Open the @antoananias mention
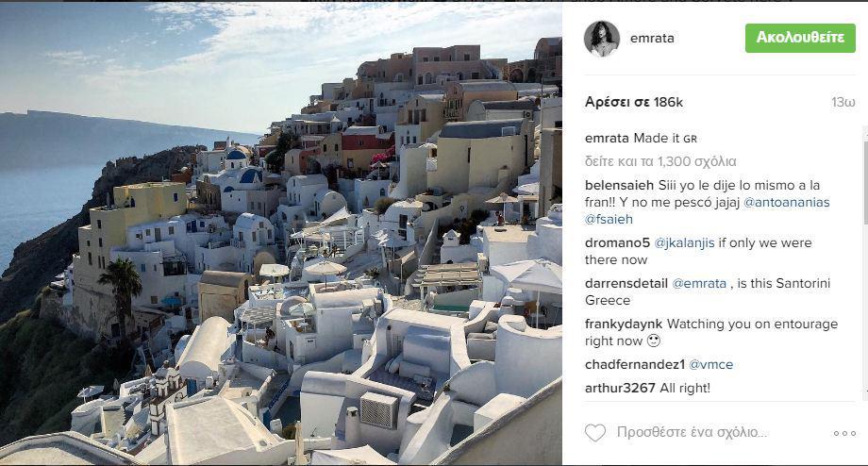Image resolution: width=868 pixels, height=466 pixels. (786, 203)
